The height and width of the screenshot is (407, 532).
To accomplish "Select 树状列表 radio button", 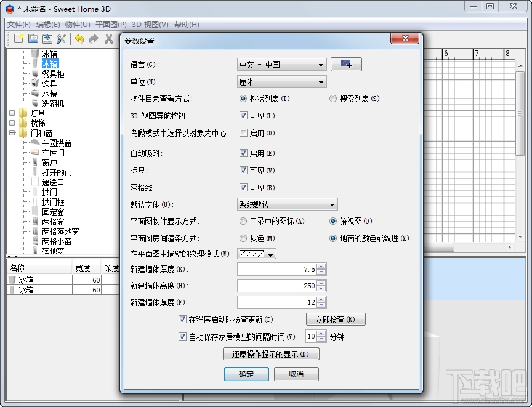I will point(243,99).
